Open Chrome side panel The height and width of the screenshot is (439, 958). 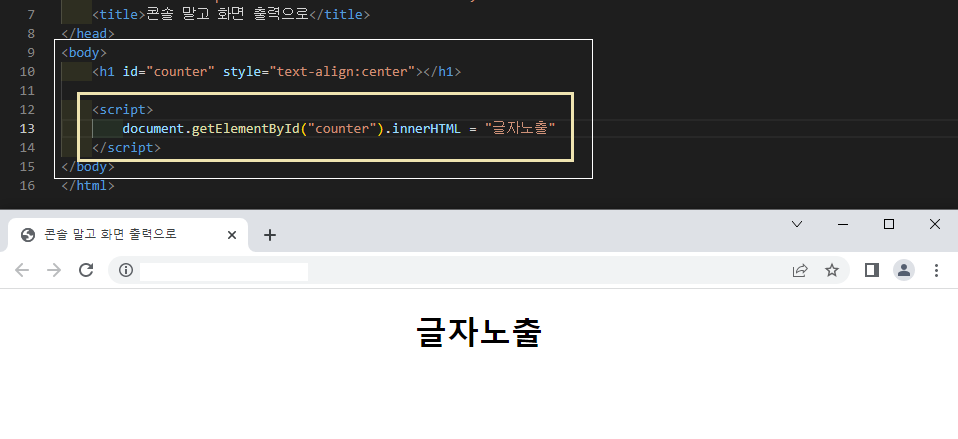(x=872, y=270)
